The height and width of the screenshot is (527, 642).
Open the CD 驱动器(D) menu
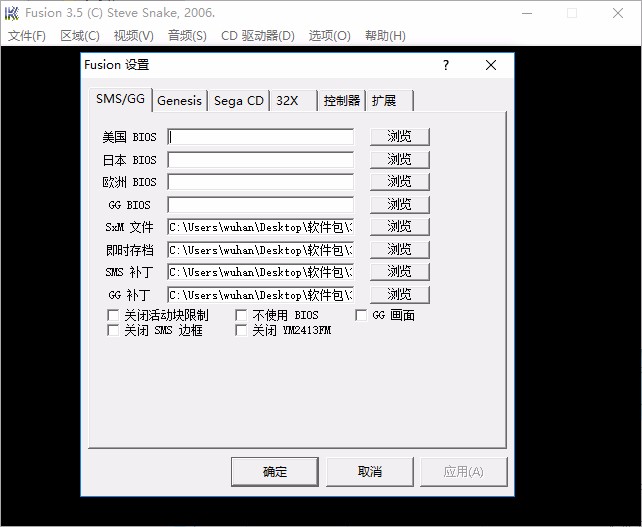point(258,36)
